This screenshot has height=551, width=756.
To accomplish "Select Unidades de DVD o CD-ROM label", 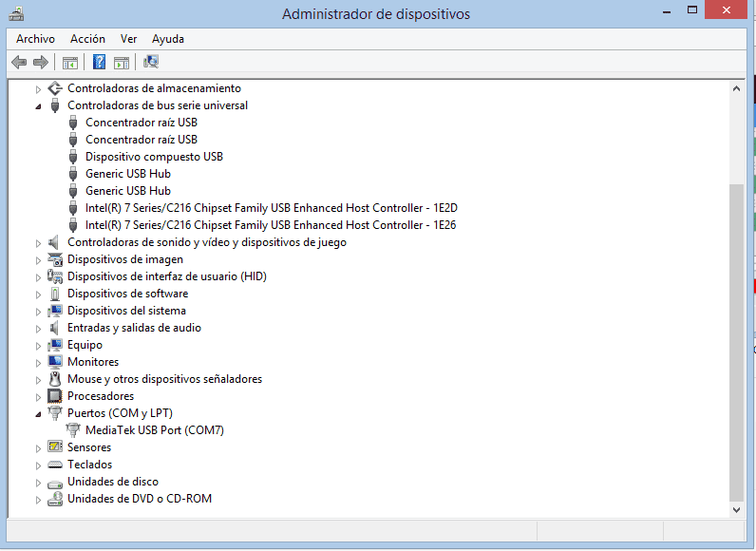I will (140, 499).
